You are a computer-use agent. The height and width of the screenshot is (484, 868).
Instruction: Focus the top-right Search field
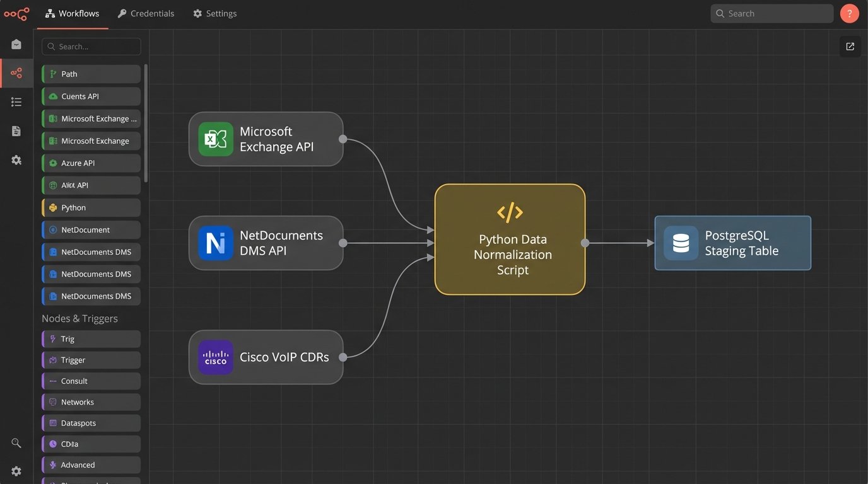[x=771, y=13]
